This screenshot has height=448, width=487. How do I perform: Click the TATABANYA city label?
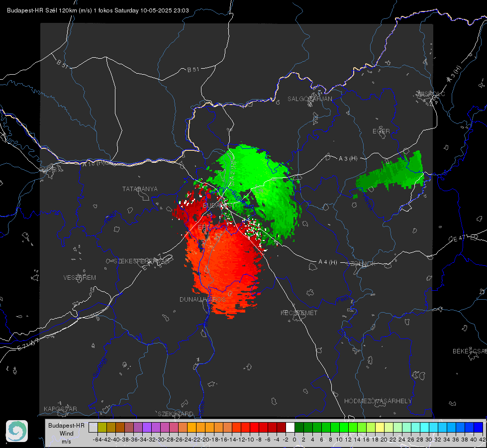(140, 189)
